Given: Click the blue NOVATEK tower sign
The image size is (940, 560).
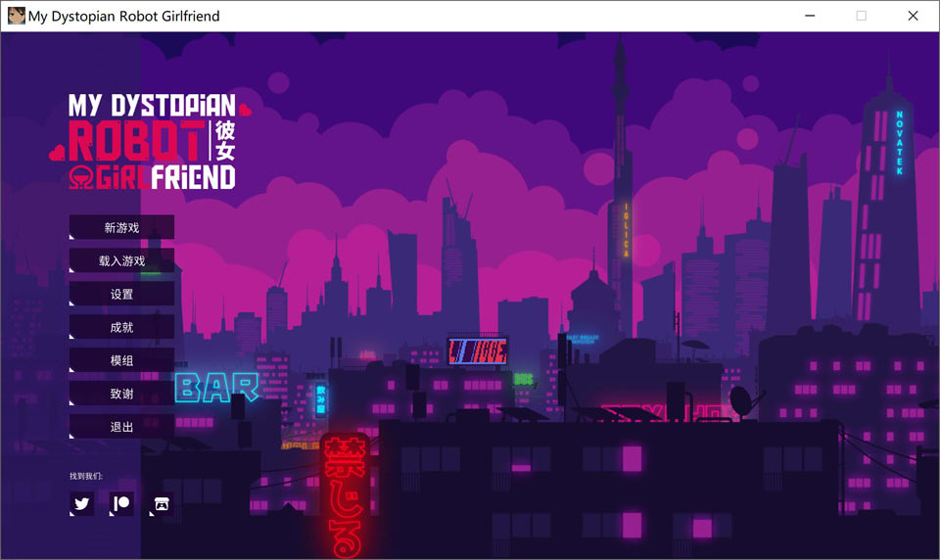Looking at the screenshot, I should tap(899, 143).
